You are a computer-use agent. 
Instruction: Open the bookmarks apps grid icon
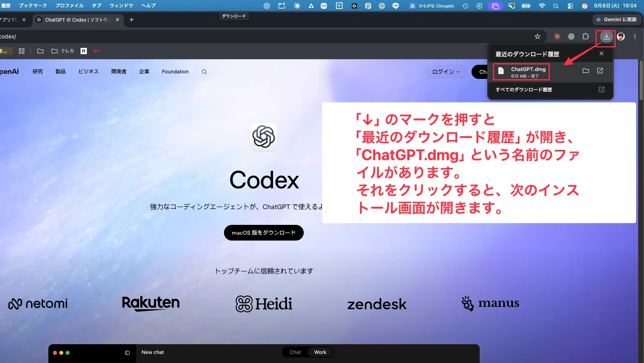[22, 51]
